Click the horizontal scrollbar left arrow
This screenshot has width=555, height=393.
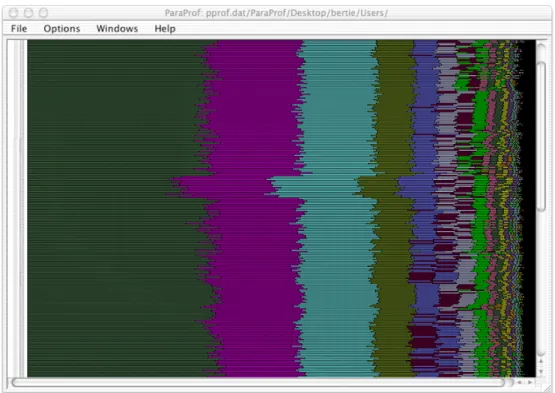[520, 382]
